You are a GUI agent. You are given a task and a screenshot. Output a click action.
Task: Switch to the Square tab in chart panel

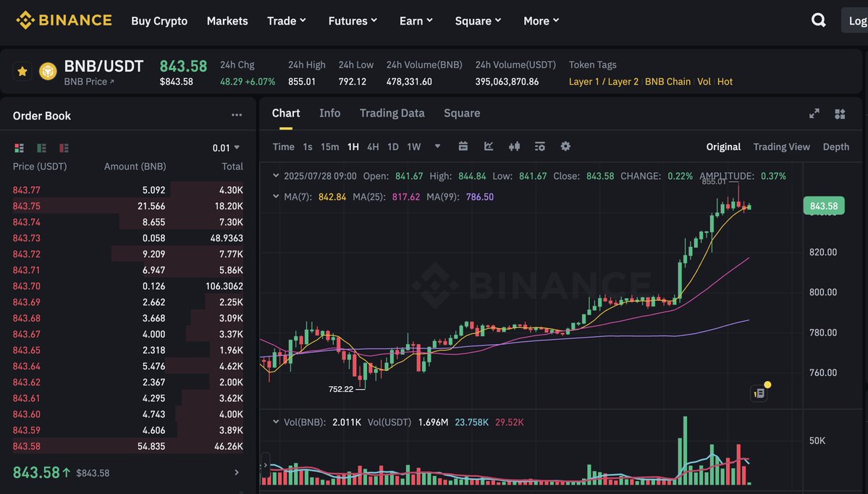462,113
